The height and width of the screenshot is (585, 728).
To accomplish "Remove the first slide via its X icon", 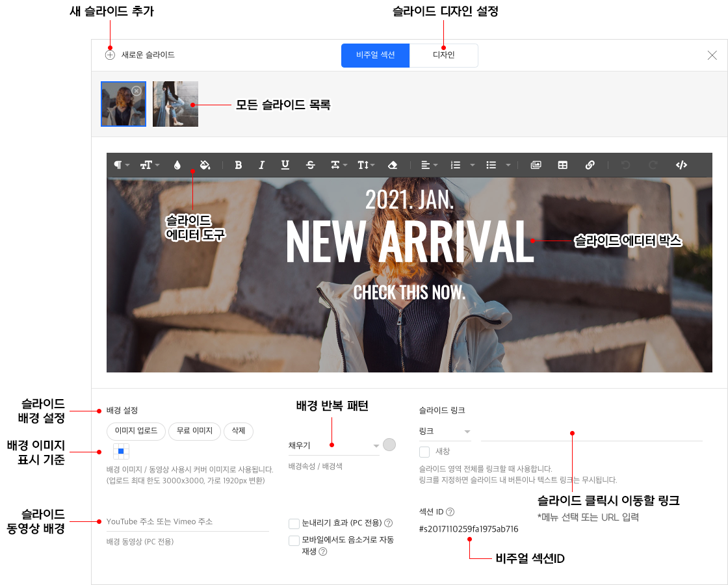I will coord(136,91).
